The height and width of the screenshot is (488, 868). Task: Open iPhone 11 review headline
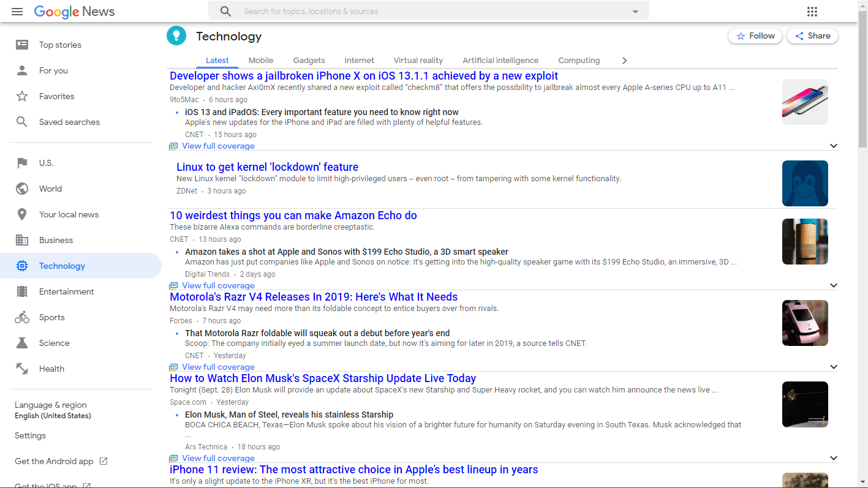(354, 470)
